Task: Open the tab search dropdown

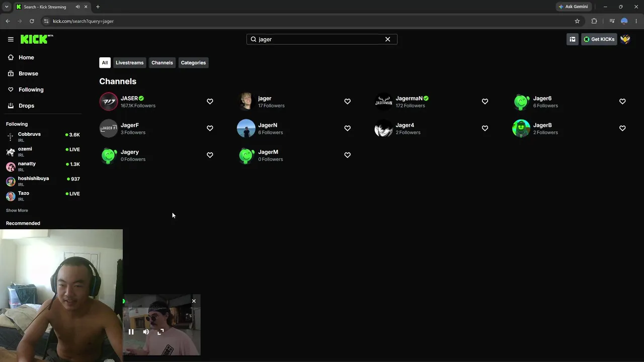Action: click(x=7, y=7)
